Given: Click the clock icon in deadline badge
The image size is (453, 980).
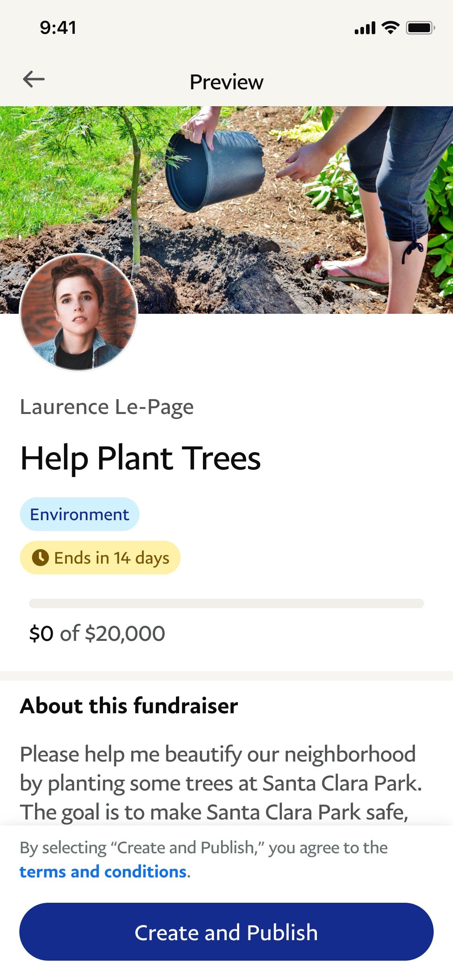Looking at the screenshot, I should click(x=40, y=558).
